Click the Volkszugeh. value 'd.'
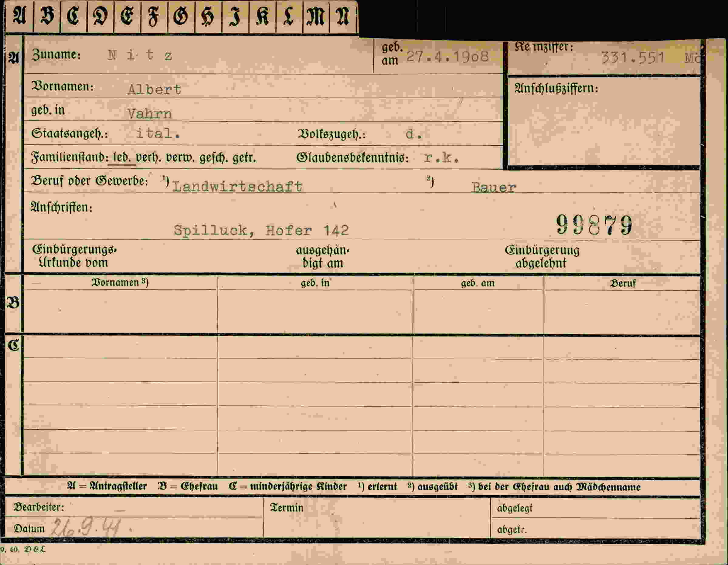Screen dimensions: 728x565 [x=414, y=134]
